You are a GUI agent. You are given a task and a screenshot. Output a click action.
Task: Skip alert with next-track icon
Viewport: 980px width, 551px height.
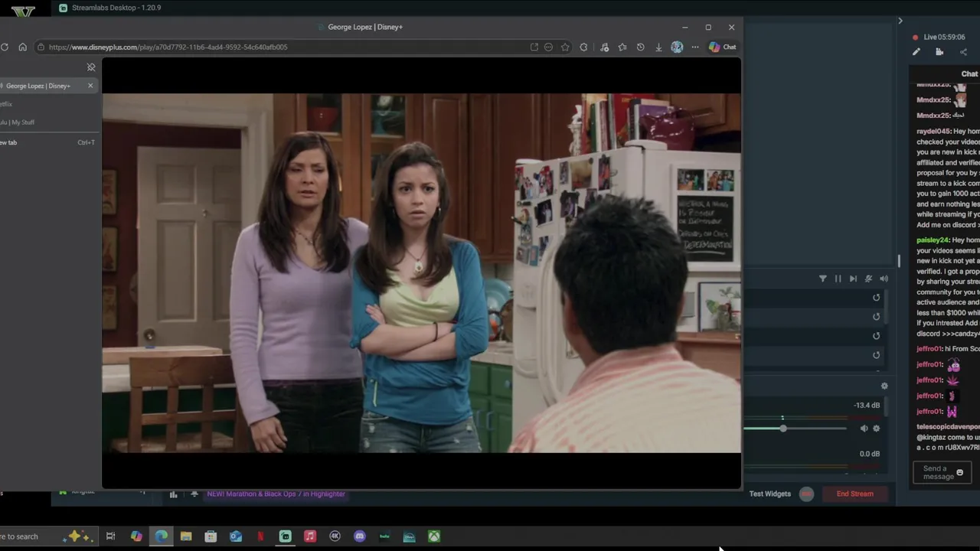click(853, 279)
